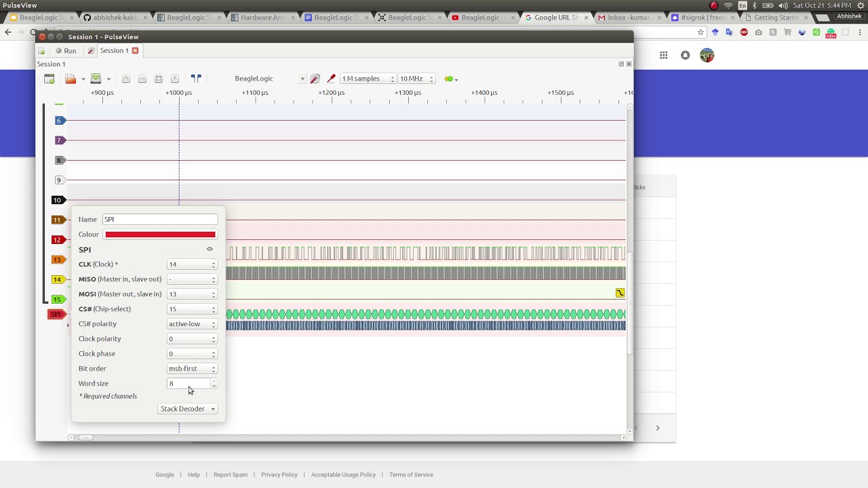Click the new session icon near Run
Screen dimensions: 868x488
coord(41,51)
